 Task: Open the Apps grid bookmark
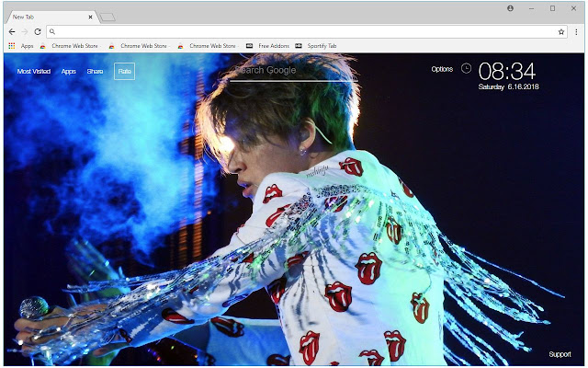pos(21,46)
